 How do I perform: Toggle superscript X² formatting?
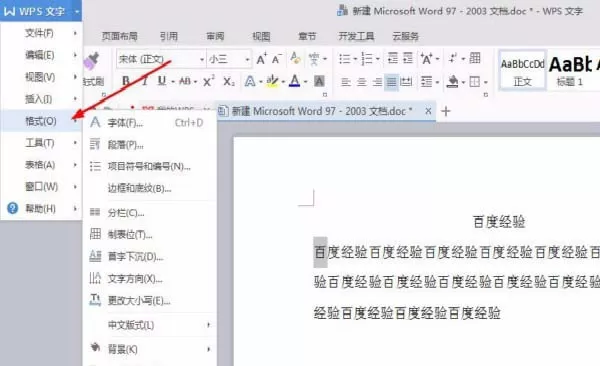(x=209, y=81)
